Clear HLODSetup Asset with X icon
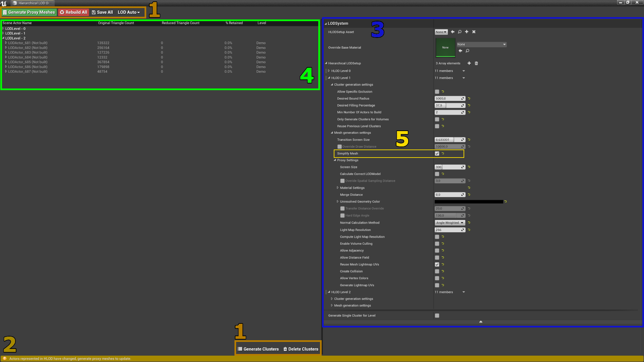Screen dimensions: 644x362 (474, 32)
